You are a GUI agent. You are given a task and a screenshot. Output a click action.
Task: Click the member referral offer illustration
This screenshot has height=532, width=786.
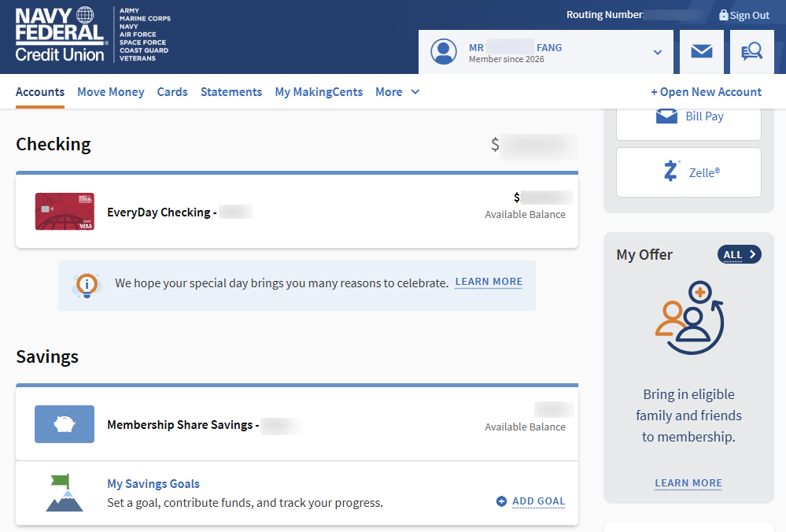click(x=689, y=318)
